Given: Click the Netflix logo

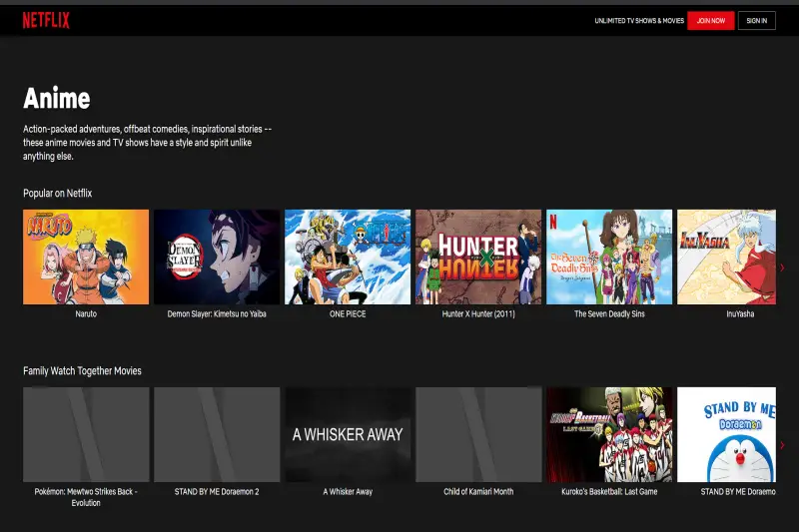Looking at the screenshot, I should pos(46,20).
